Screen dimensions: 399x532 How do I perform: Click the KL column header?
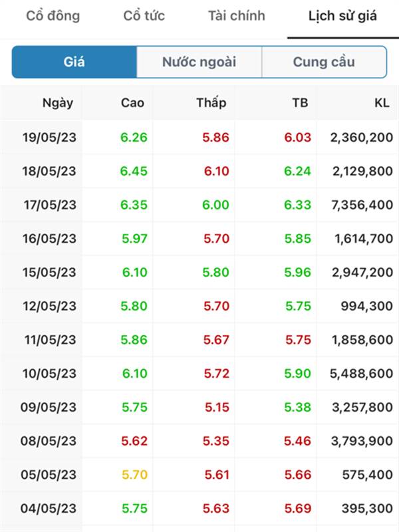pos(382,103)
